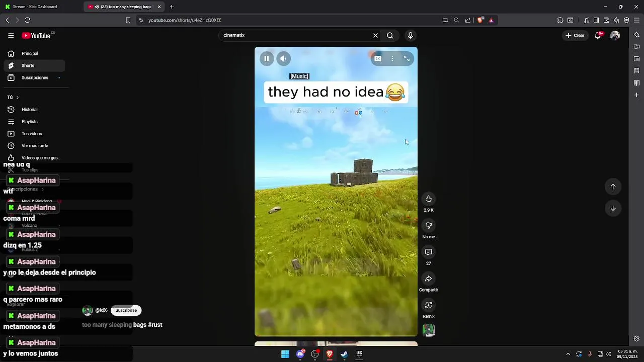Clear the cinematix search text

point(375,36)
